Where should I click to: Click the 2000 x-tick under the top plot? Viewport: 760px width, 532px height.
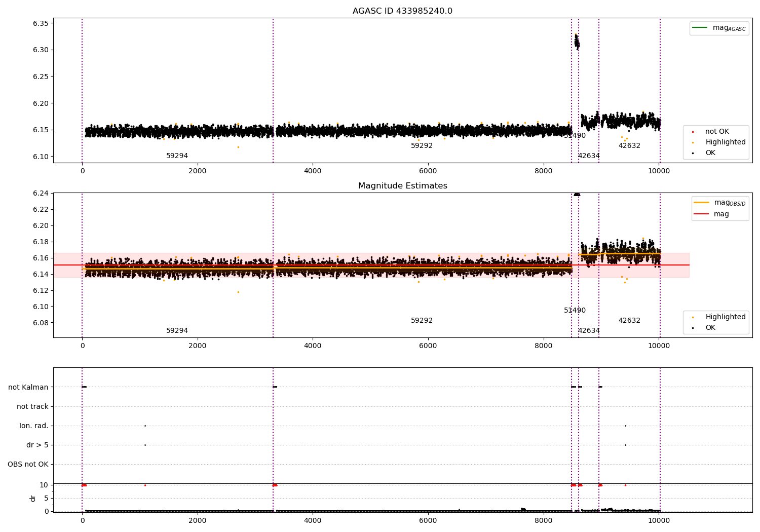pyautogui.click(x=198, y=171)
